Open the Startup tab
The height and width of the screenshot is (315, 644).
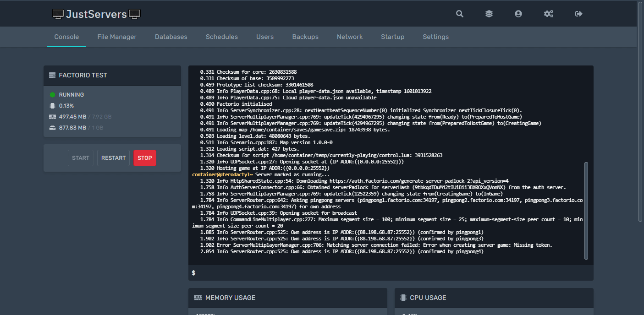(x=393, y=37)
